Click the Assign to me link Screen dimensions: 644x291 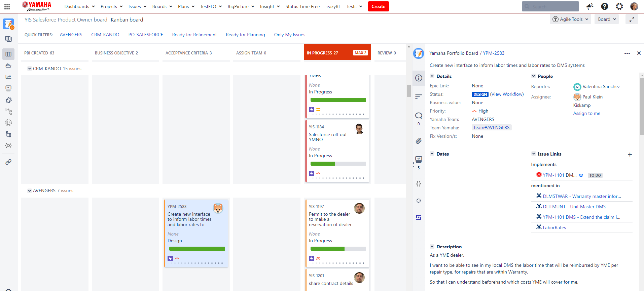tap(587, 114)
